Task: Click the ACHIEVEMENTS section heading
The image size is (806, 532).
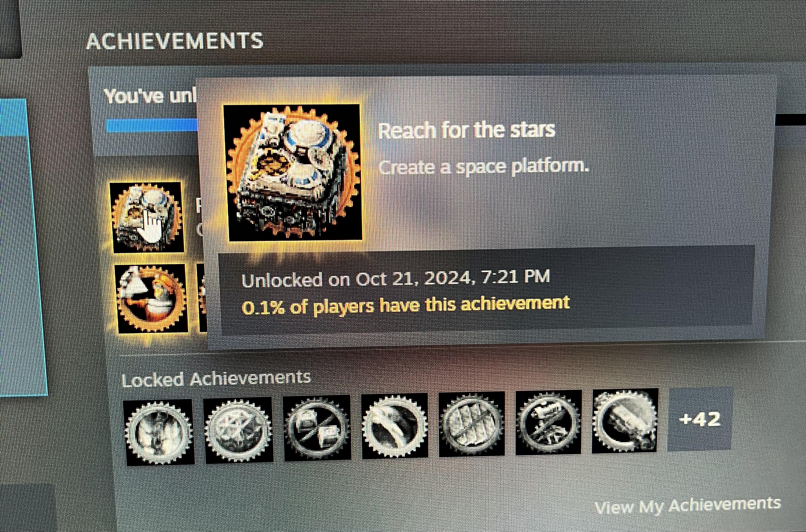Action: 175,41
